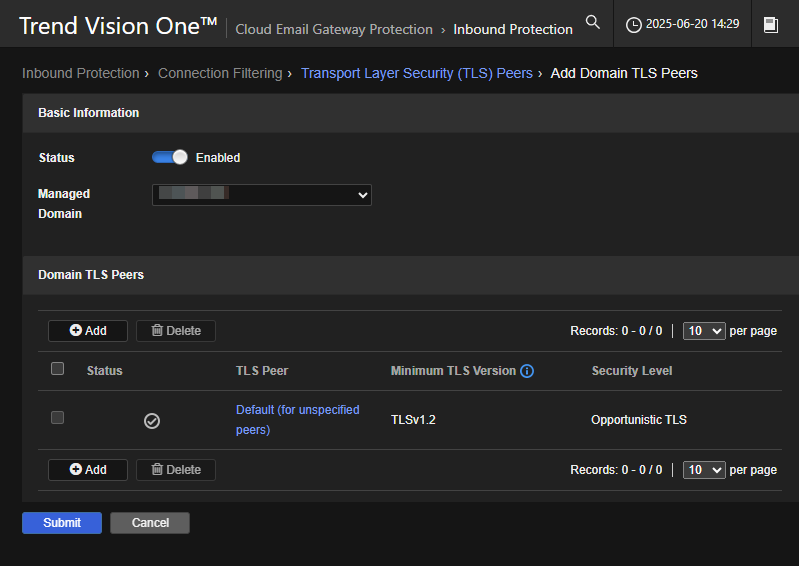Click the Minimum TLS Version info icon
Screen dimensions: 799x566
coord(527,371)
